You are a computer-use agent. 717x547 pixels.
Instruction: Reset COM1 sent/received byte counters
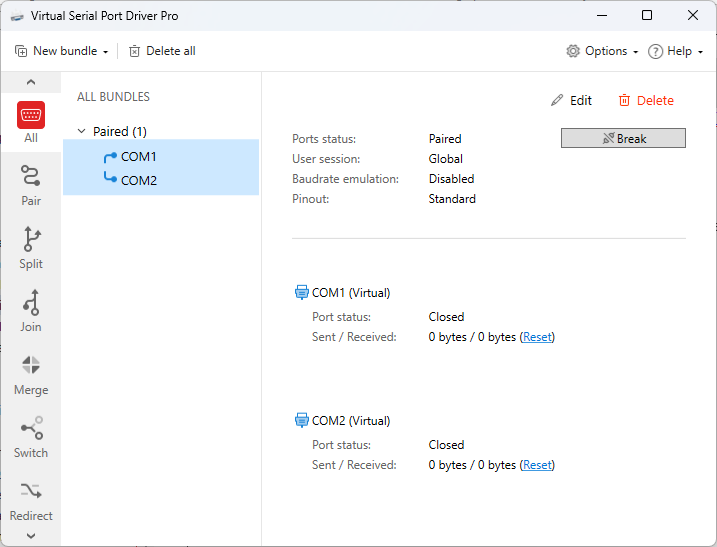537,337
